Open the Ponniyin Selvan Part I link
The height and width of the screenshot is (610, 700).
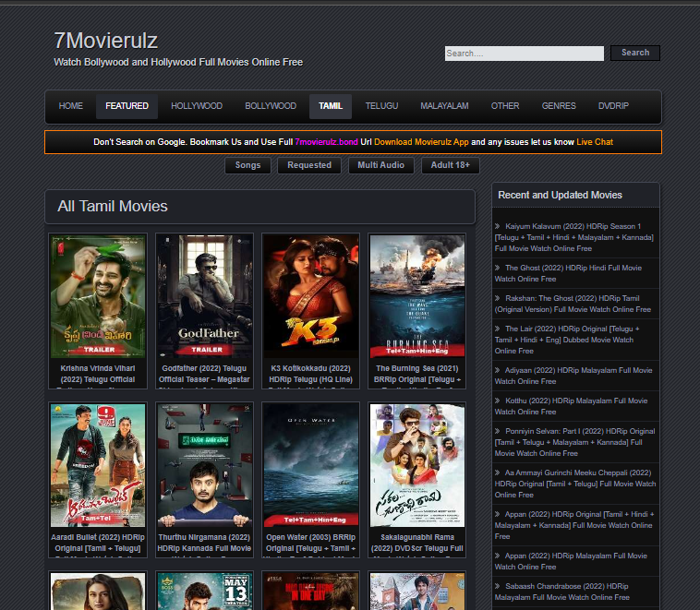[574, 442]
